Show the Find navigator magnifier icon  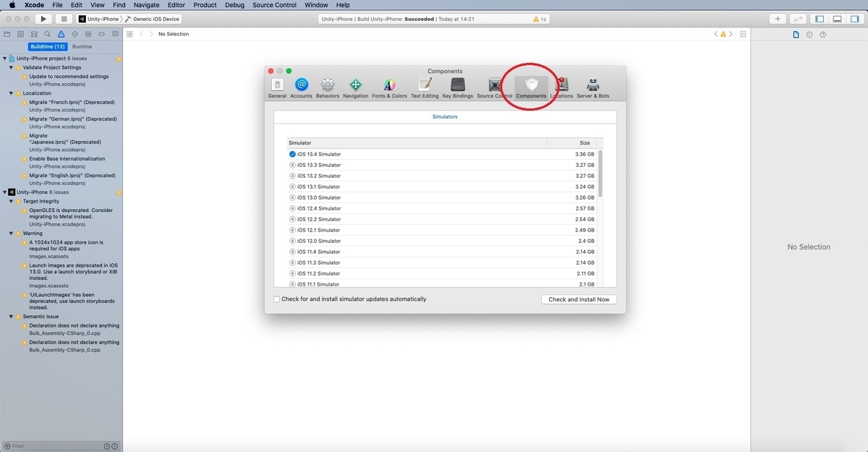(x=47, y=34)
